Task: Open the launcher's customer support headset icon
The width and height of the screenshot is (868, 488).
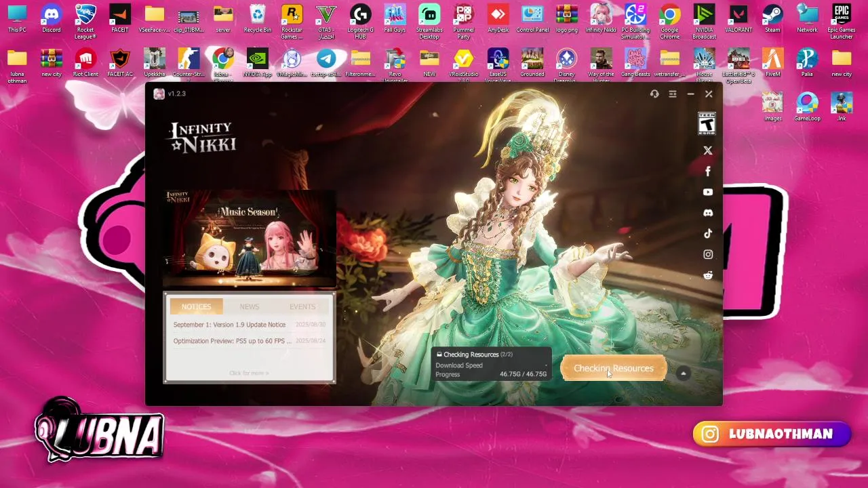Action: tap(654, 94)
